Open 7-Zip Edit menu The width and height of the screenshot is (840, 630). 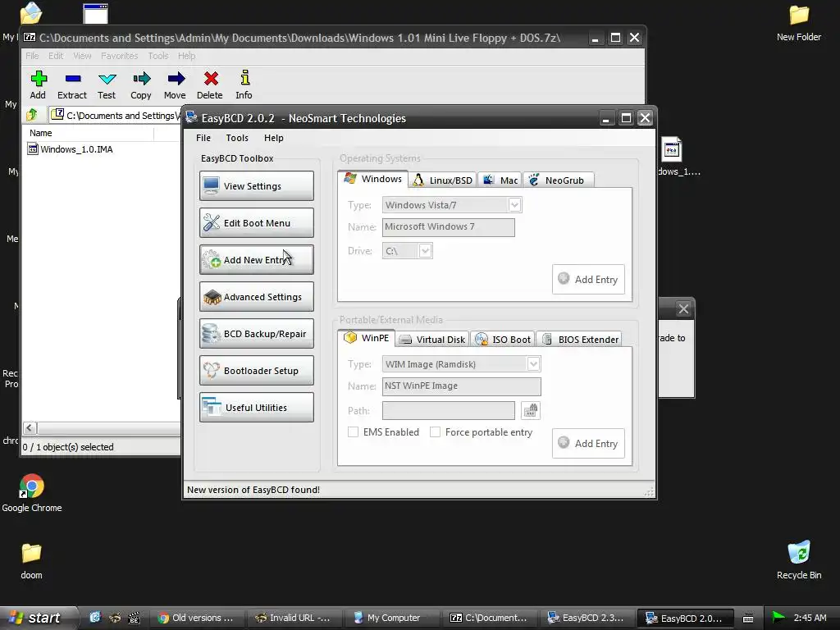coord(56,56)
